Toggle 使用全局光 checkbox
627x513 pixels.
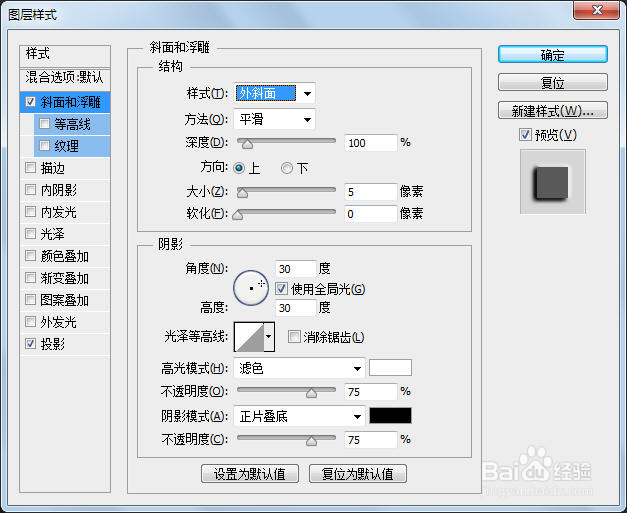pyautogui.click(x=281, y=288)
